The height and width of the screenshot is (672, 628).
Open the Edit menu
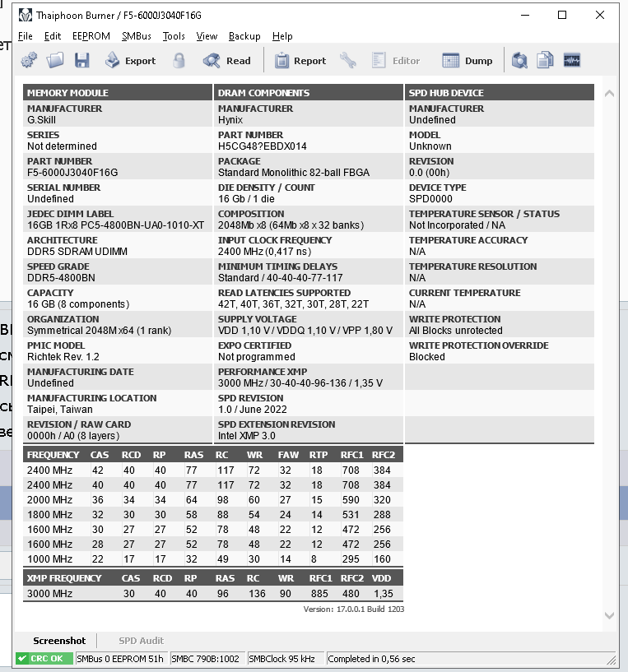(53, 36)
